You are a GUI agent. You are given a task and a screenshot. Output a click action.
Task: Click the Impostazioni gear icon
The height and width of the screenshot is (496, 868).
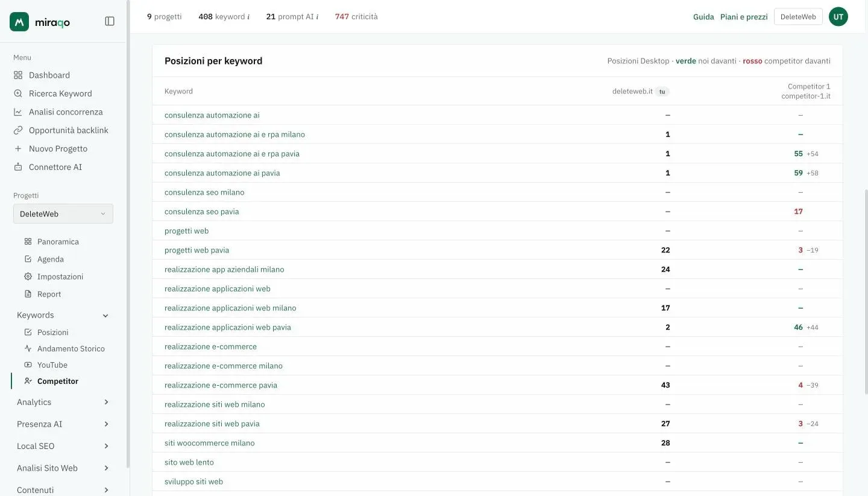tap(28, 277)
